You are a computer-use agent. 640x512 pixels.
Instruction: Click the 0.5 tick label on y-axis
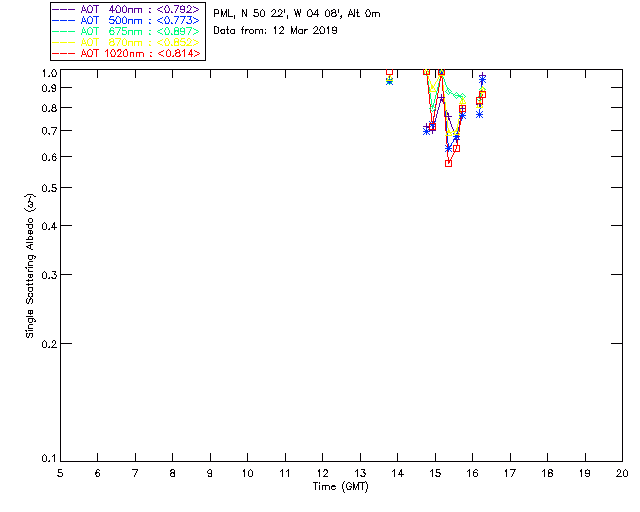(46, 188)
